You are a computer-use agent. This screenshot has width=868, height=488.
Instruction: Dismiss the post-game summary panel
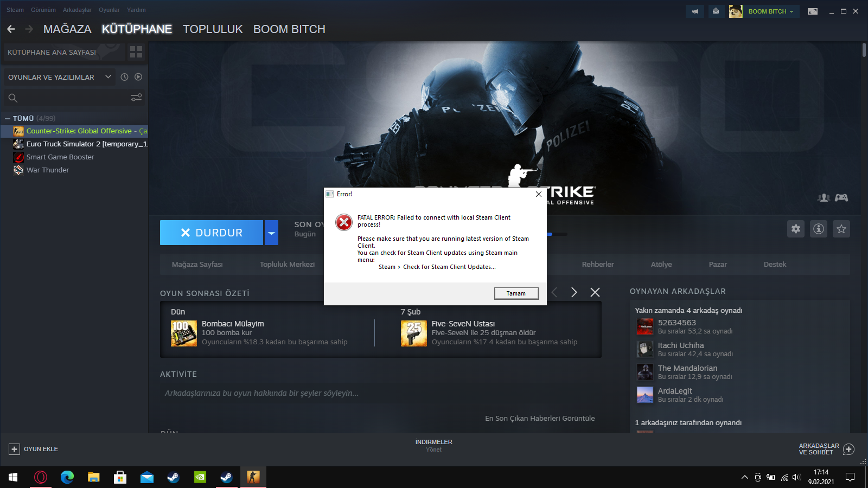click(595, 292)
